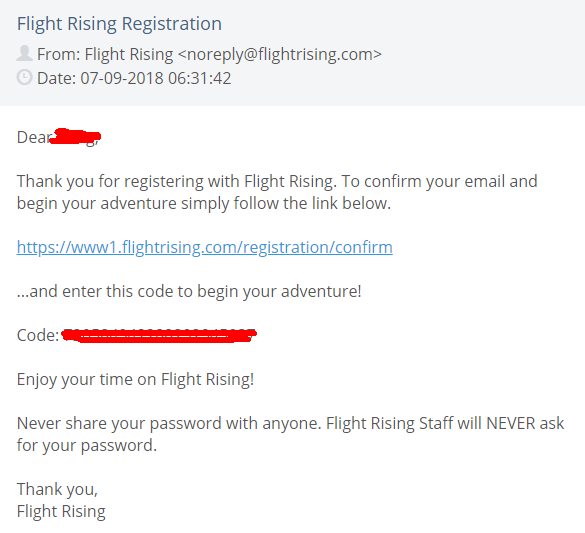Click the sender person icon
This screenshot has width=585, height=533.
pyautogui.click(x=25, y=53)
